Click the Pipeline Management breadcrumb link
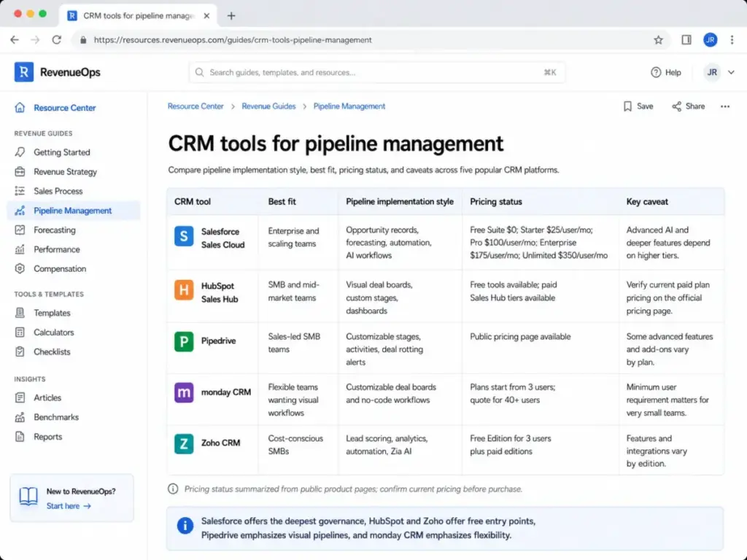The width and height of the screenshot is (747, 560). (x=349, y=106)
